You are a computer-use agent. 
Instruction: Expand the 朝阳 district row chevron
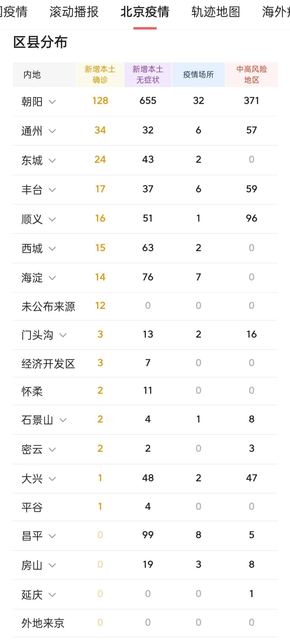pyautogui.click(x=52, y=102)
